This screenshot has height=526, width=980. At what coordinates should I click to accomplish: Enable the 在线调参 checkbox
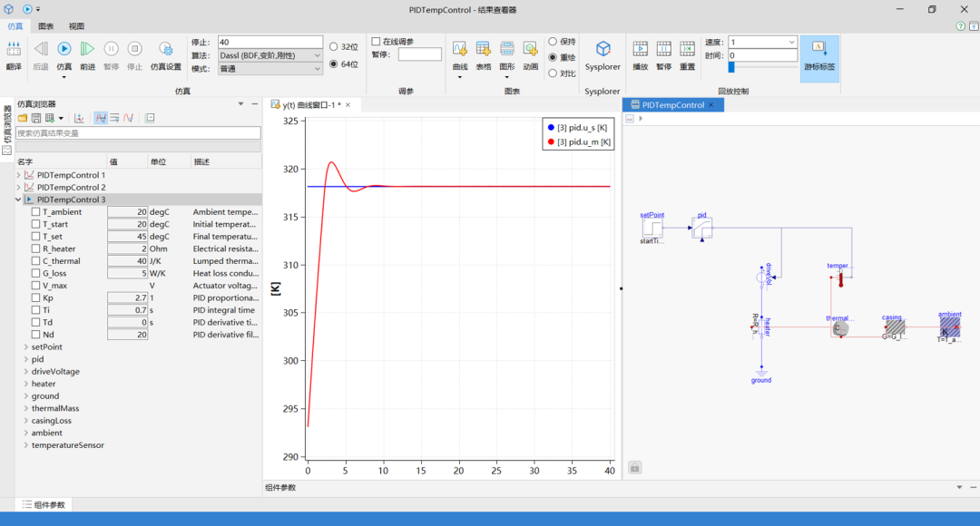pos(376,41)
